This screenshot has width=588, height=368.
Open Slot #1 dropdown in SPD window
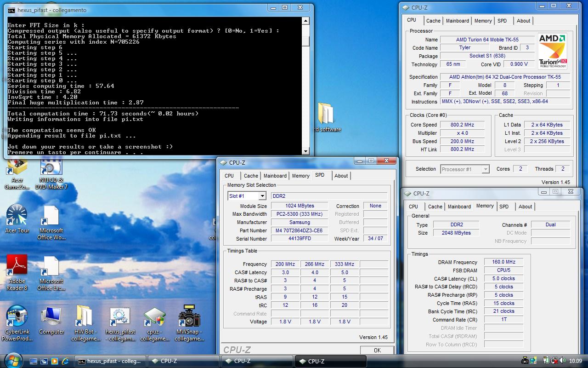[262, 196]
